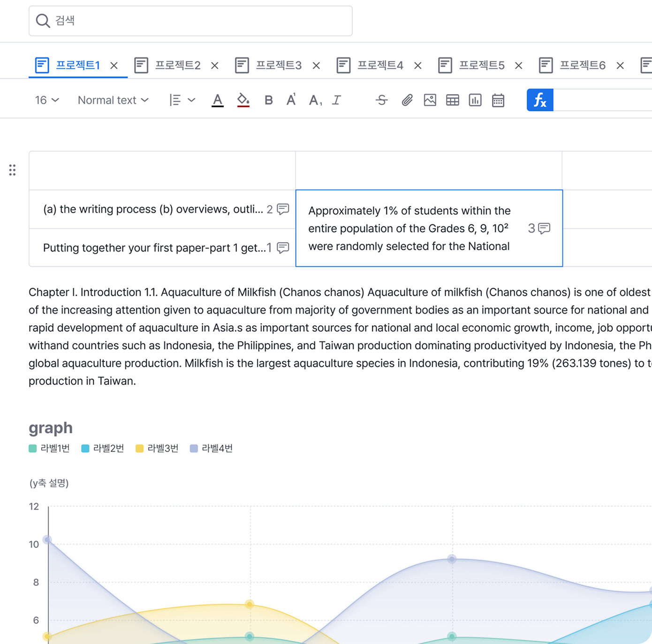Viewport: 652px width, 644px height.
Task: Select the cell 'Putting together your first paper-part 1'
Action: [162, 248]
